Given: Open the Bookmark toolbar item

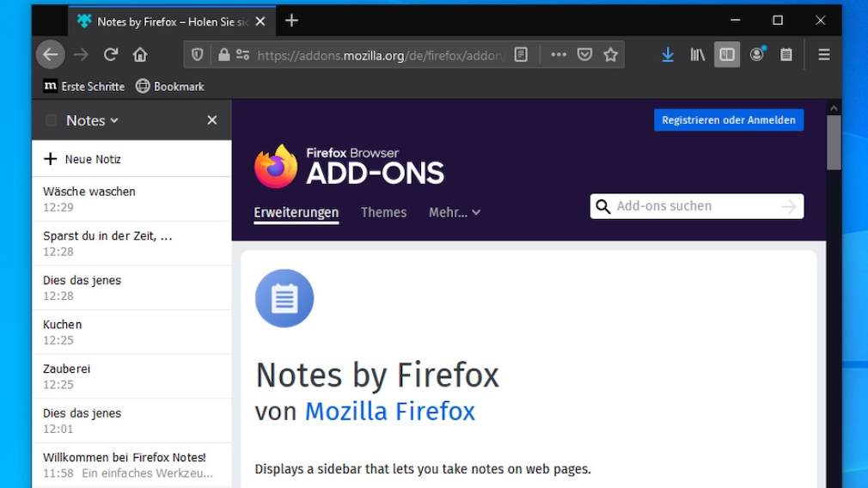Looking at the screenshot, I should 170,86.
